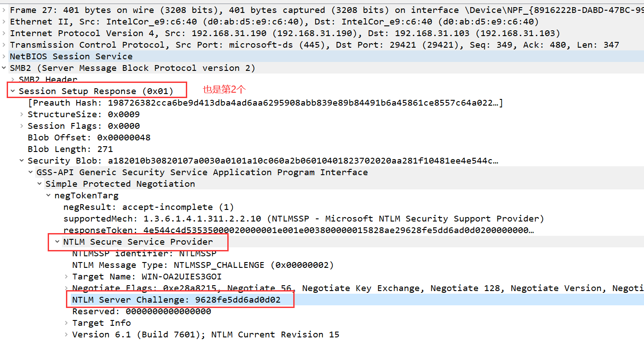This screenshot has height=357, width=644.
Task: Expand the StructureSize field
Action: pos(22,114)
